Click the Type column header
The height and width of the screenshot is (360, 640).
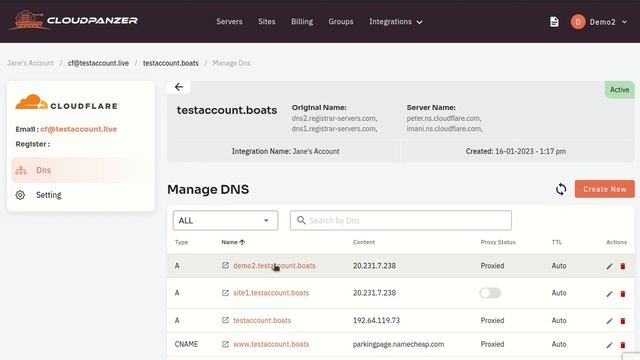(x=181, y=242)
